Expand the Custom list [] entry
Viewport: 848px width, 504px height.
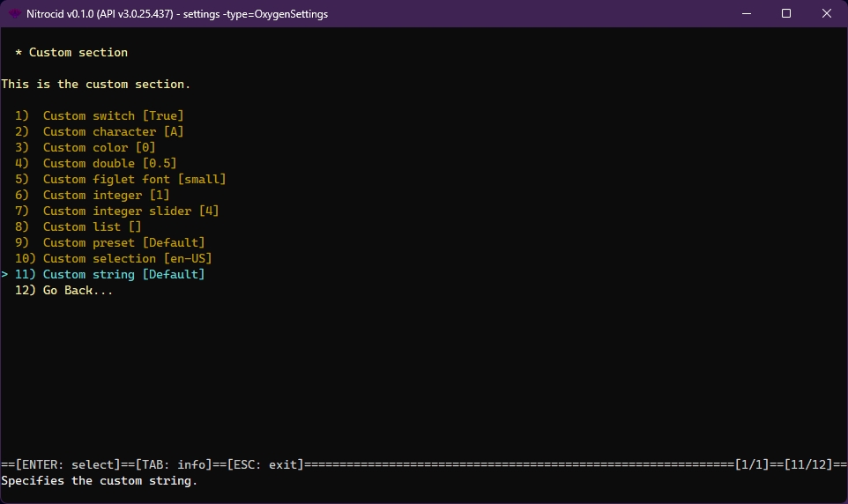pyautogui.click(x=92, y=226)
